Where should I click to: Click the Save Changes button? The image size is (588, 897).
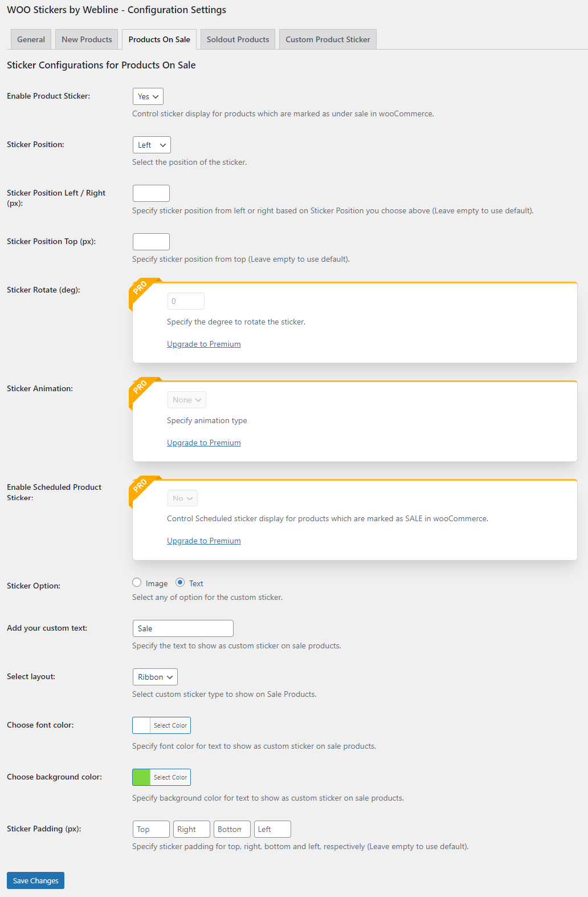pos(35,880)
